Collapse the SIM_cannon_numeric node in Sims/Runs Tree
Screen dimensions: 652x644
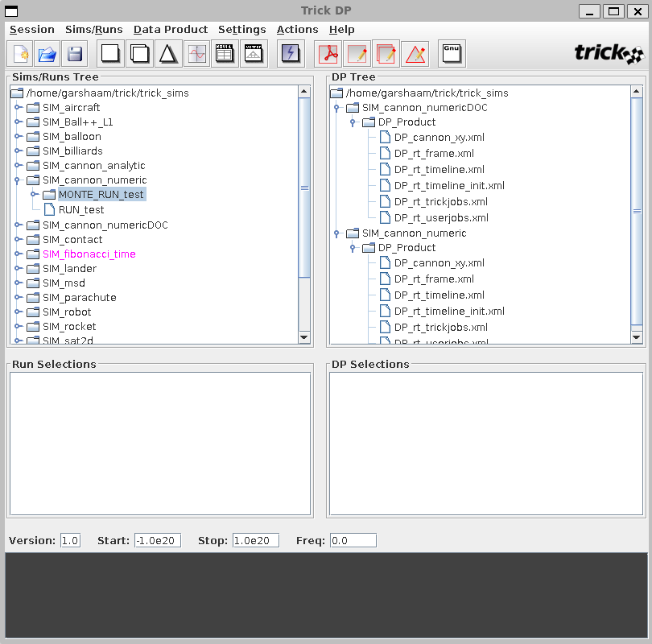[17, 180]
